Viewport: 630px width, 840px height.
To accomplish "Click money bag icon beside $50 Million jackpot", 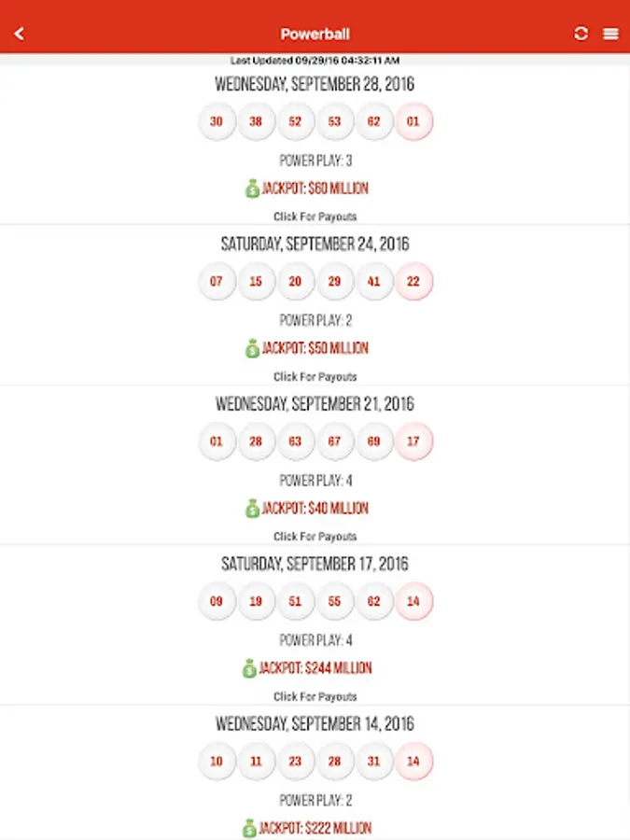I will point(252,348).
